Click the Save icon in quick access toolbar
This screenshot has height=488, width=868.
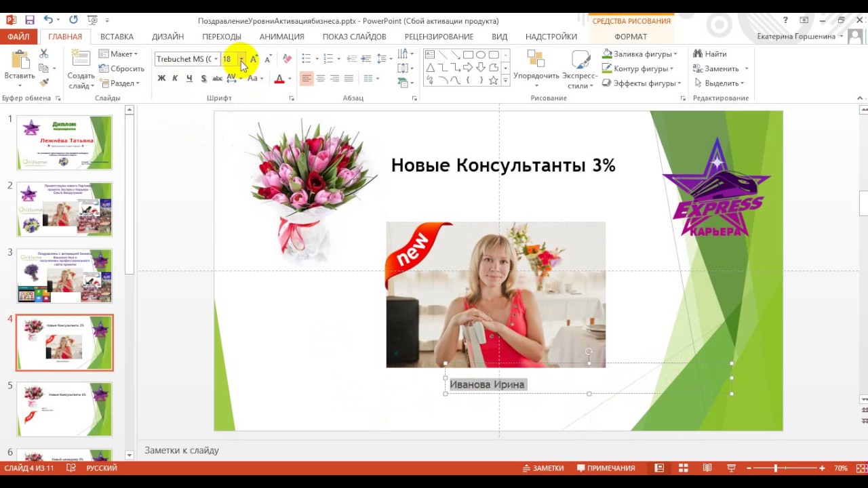click(x=29, y=20)
